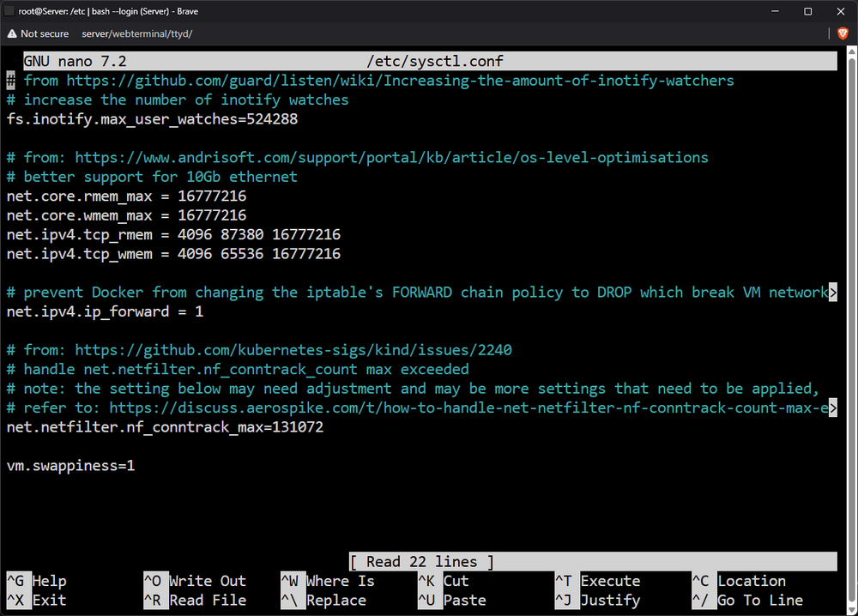The height and width of the screenshot is (616, 858).
Task: Minimize the Brave window
Action: pyautogui.click(x=775, y=11)
